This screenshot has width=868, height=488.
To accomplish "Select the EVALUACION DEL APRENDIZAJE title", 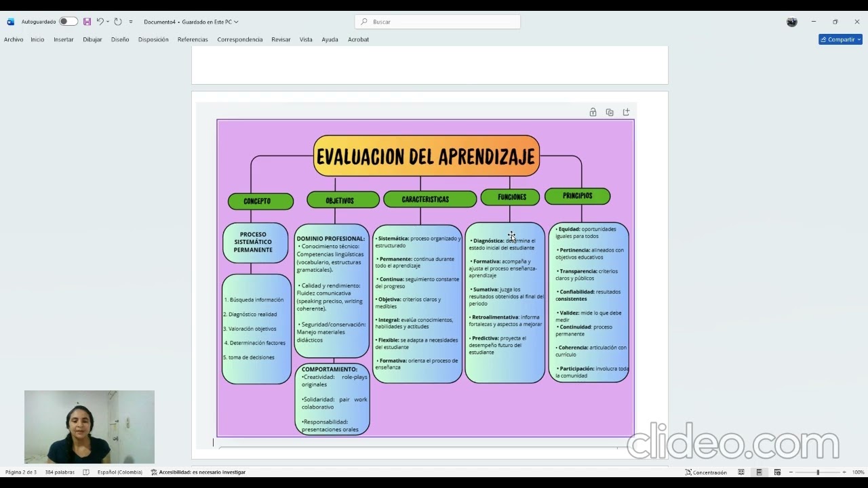I will 426,156.
